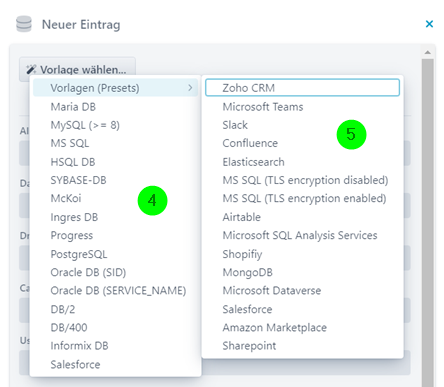
Task: Select PostgreSQL template
Action: click(x=115, y=254)
